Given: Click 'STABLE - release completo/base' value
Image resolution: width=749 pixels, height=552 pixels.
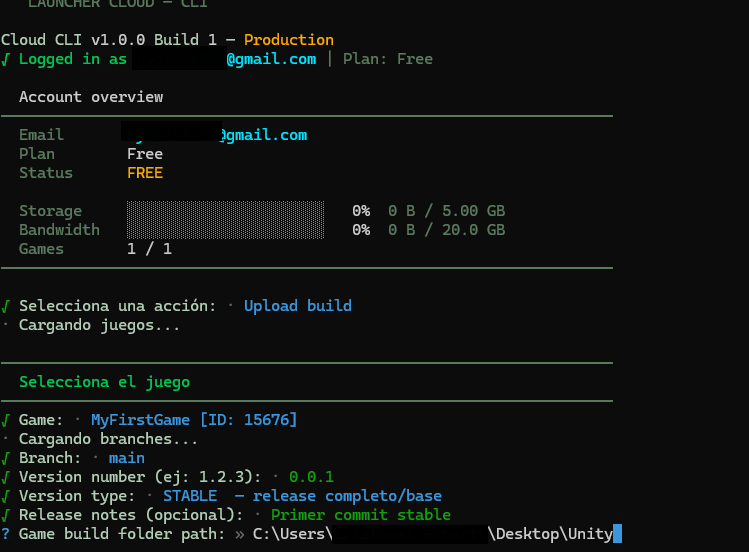Looking at the screenshot, I should pos(302,496).
